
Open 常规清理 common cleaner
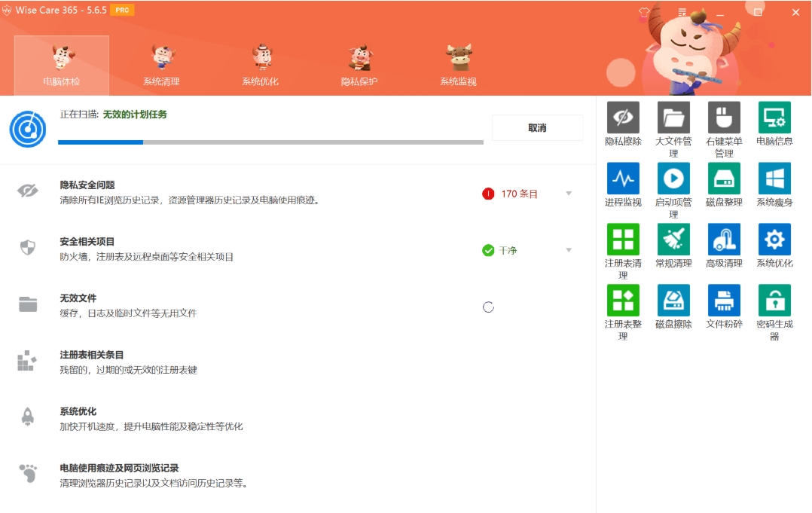coord(673,239)
